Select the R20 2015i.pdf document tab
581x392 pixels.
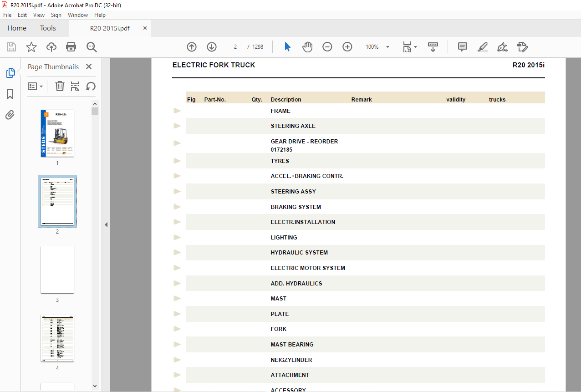[110, 28]
